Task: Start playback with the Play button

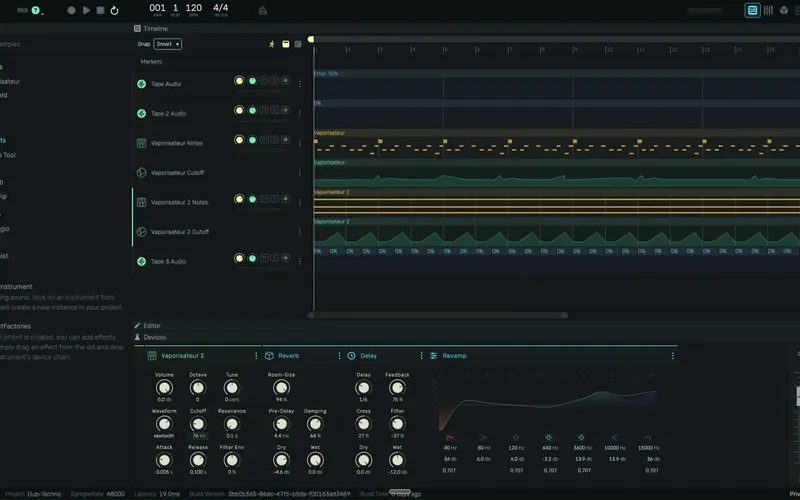Action: [86, 10]
